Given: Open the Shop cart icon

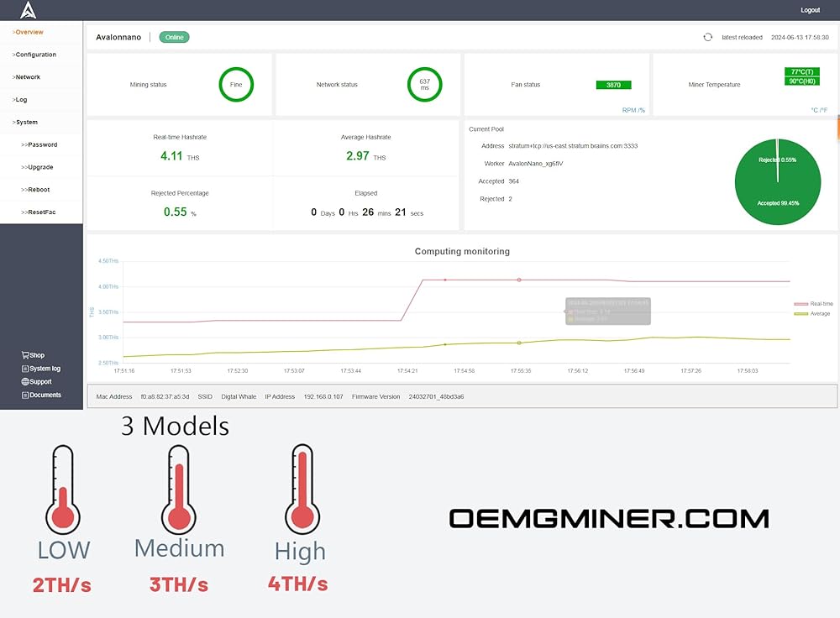Looking at the screenshot, I should [x=26, y=355].
